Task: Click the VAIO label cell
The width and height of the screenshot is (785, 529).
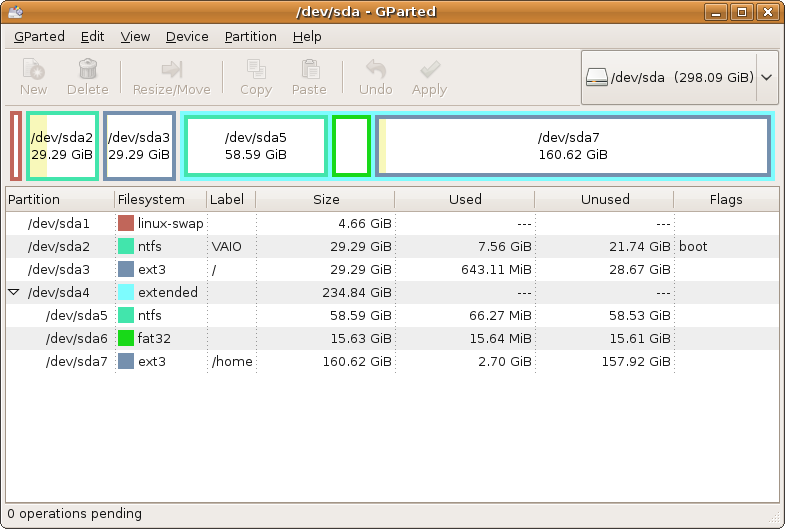Action: click(x=226, y=247)
